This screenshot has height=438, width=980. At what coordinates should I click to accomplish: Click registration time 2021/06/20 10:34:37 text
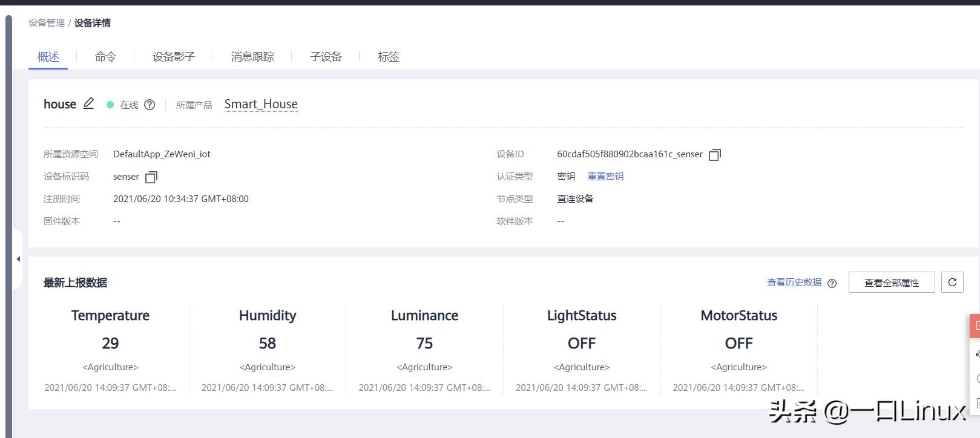pyautogui.click(x=181, y=199)
